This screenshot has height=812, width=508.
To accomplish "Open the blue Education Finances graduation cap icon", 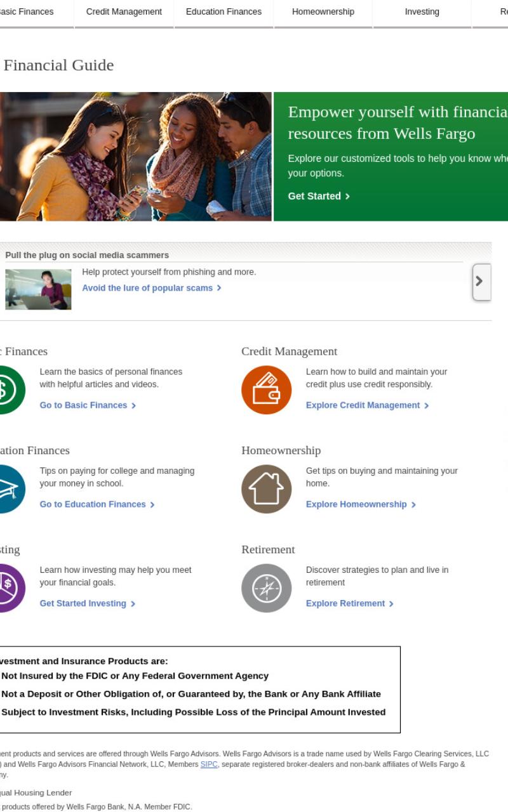I will tap(13, 489).
